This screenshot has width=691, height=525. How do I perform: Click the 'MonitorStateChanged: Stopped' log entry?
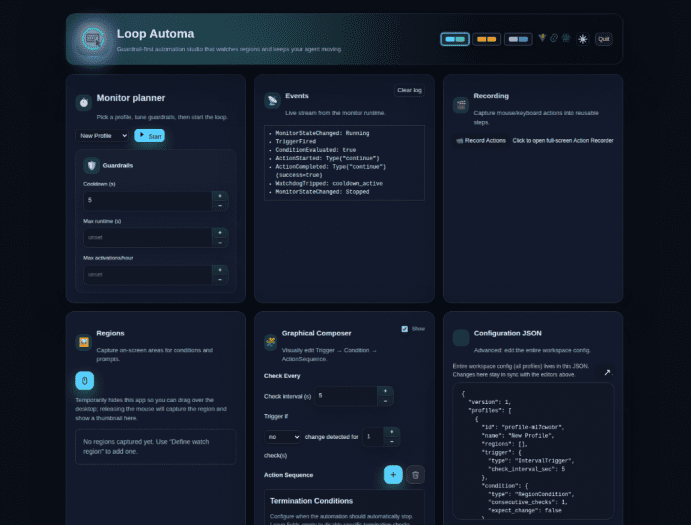322,192
